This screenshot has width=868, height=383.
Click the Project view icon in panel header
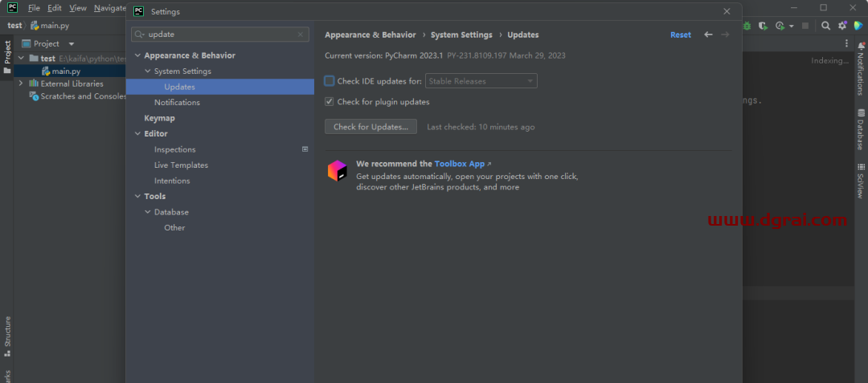pos(26,43)
